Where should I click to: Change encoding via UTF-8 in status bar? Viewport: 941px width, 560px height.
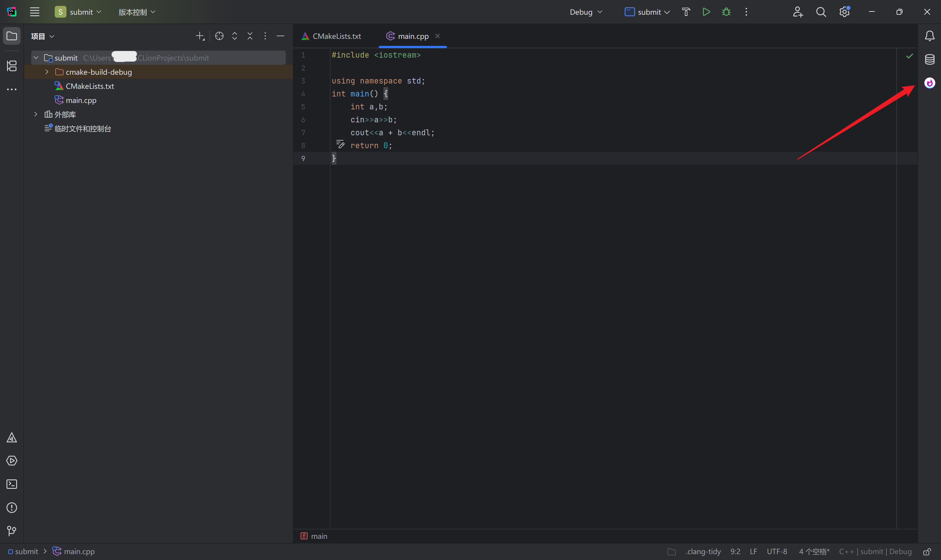point(778,551)
